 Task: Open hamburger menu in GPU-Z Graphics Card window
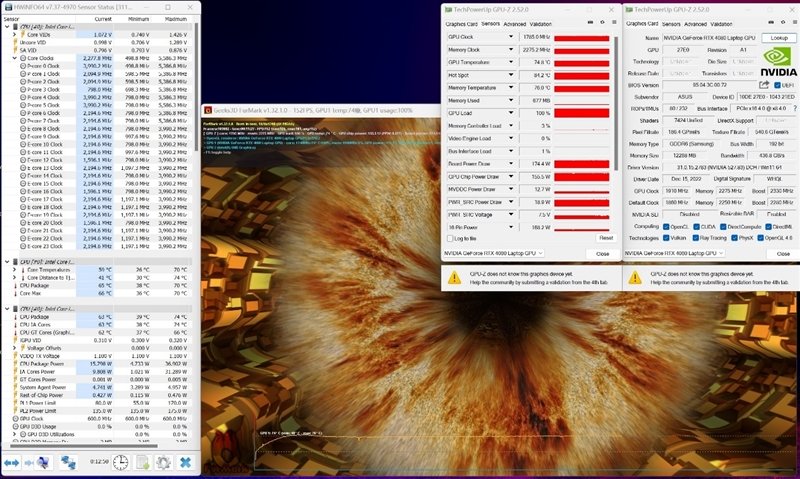coord(794,22)
